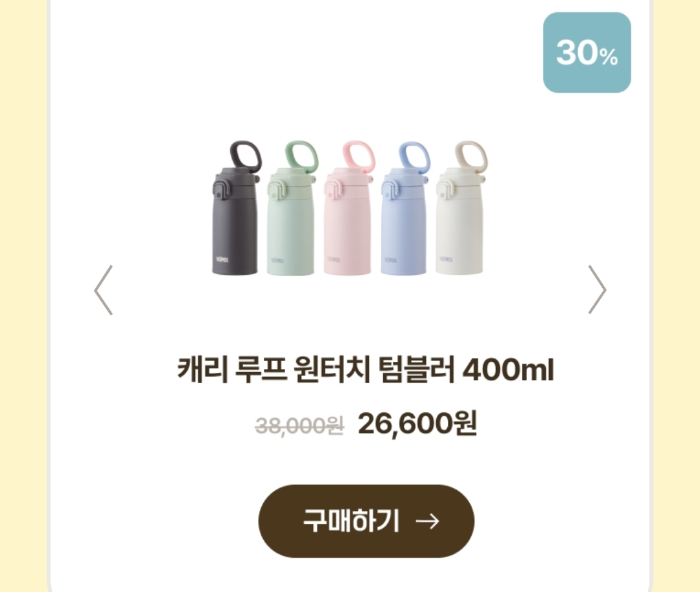700x592 pixels.
Task: Tap the 구매하기 purchase button text
Action: (351, 521)
